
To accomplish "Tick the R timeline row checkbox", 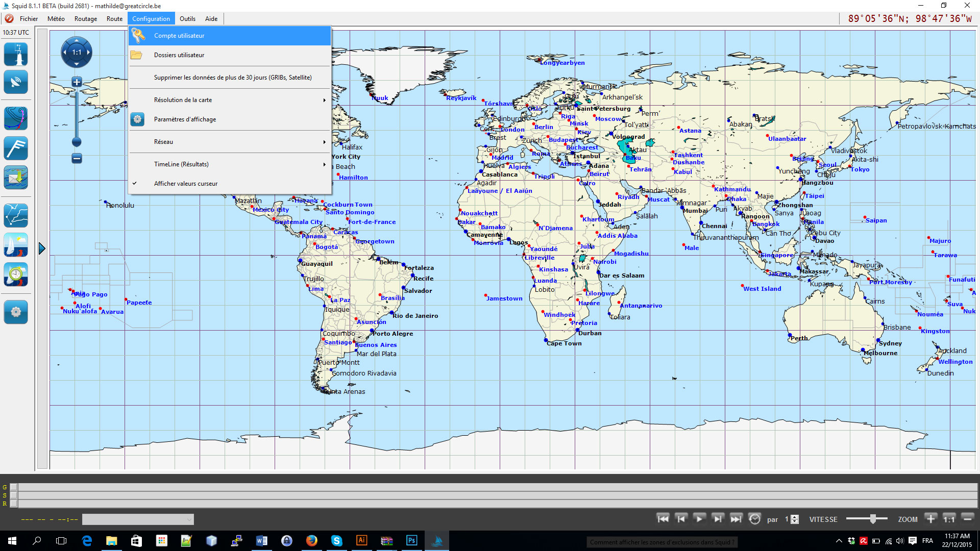I will click(x=14, y=504).
